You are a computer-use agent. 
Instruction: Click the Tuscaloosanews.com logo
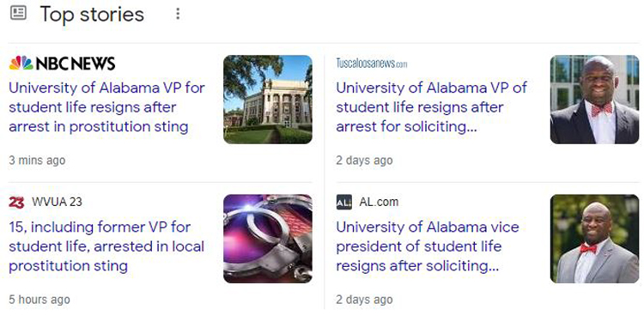pos(372,64)
